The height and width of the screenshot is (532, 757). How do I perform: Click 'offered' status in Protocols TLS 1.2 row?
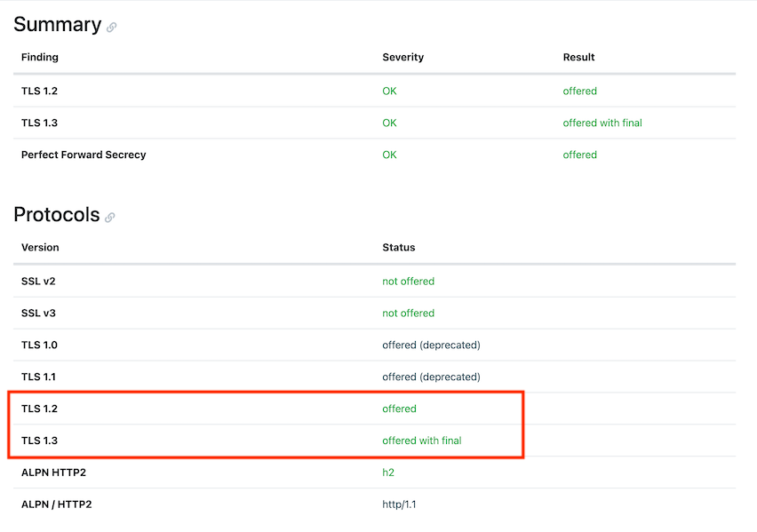click(x=399, y=409)
